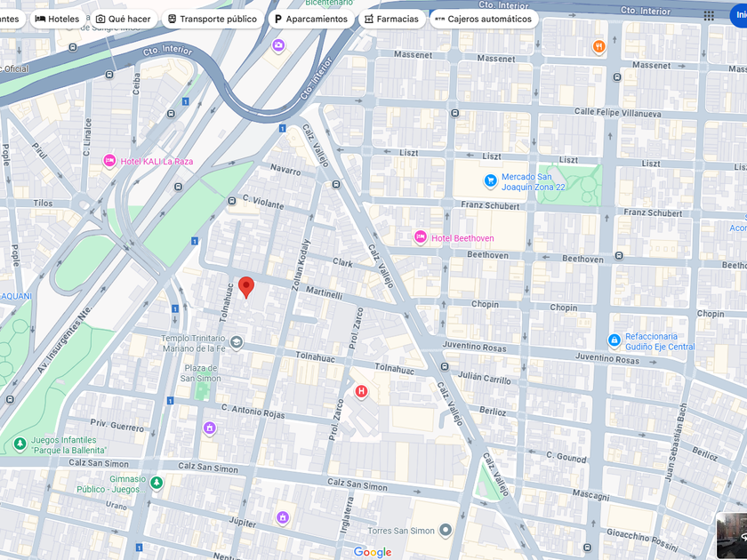Image resolution: width=747 pixels, height=560 pixels.
Task: Click the Plaza de San Simon label
Action: (x=200, y=373)
